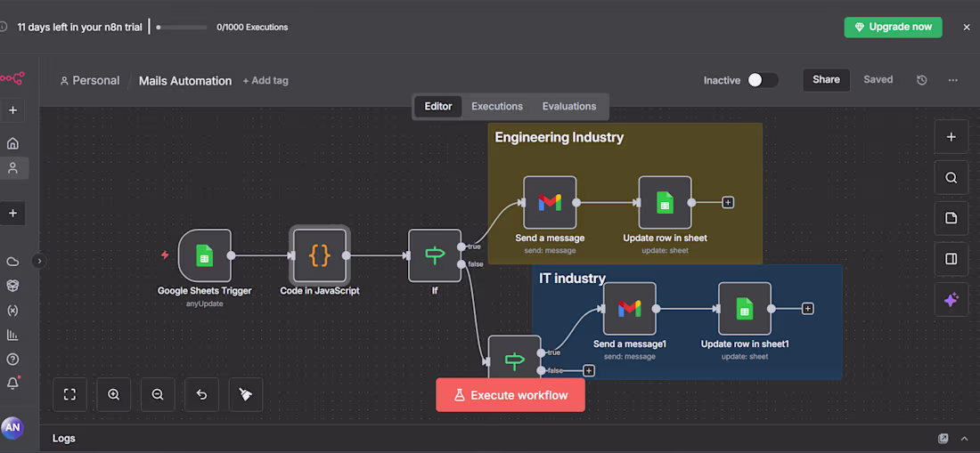Select the Send a message1 Gmail node
Screen dimensions: 980x453
(629, 308)
